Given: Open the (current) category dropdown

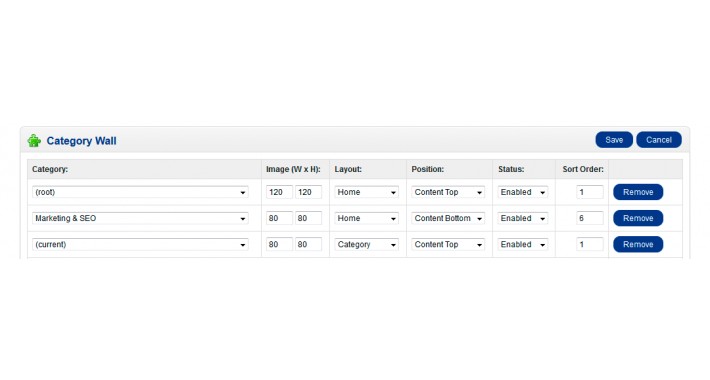Looking at the screenshot, I should click(x=140, y=245).
